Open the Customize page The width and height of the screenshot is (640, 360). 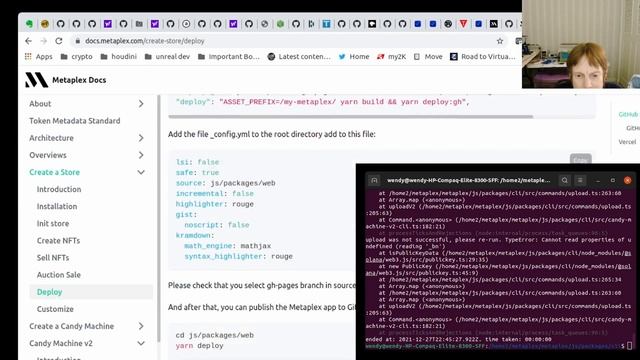point(55,309)
